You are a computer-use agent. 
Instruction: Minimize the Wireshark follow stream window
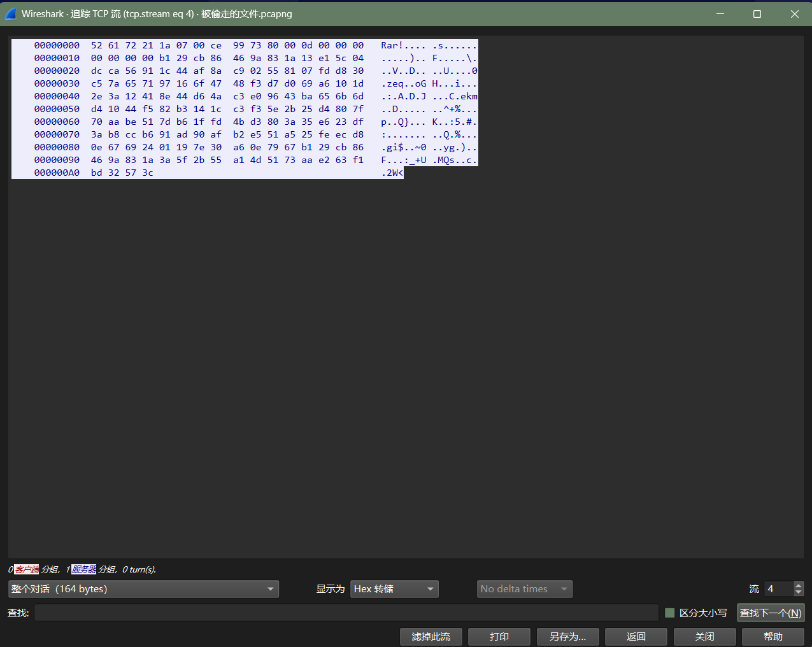click(720, 13)
